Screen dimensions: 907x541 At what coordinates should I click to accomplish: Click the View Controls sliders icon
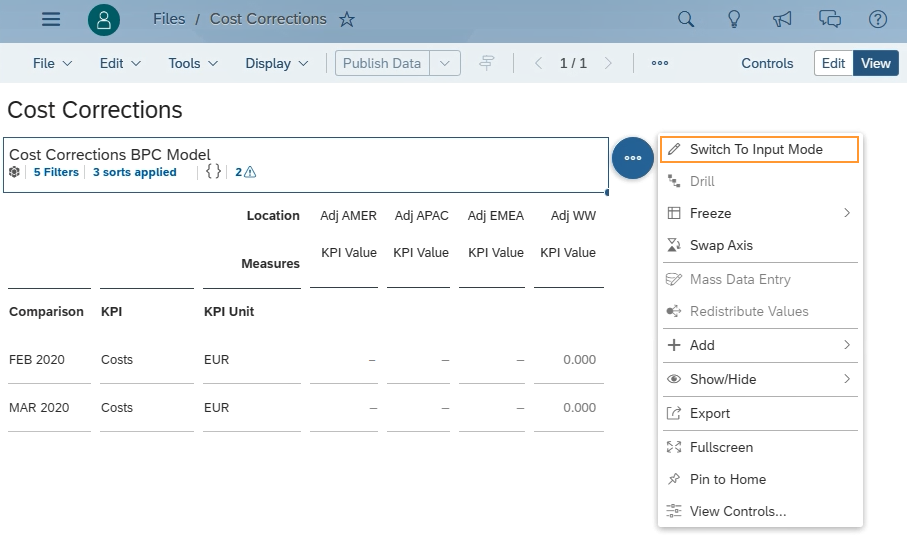pyautogui.click(x=674, y=511)
